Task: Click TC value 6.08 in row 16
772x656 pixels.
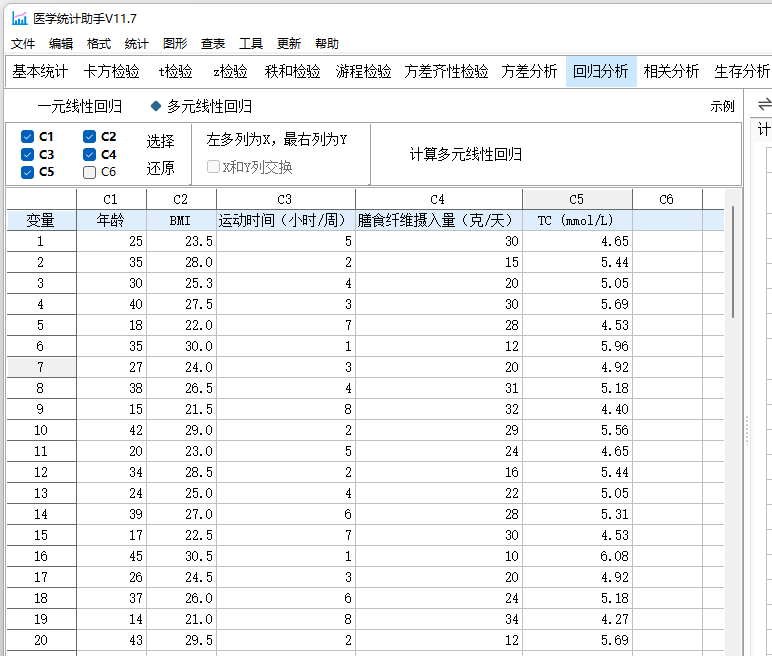Action: point(577,557)
